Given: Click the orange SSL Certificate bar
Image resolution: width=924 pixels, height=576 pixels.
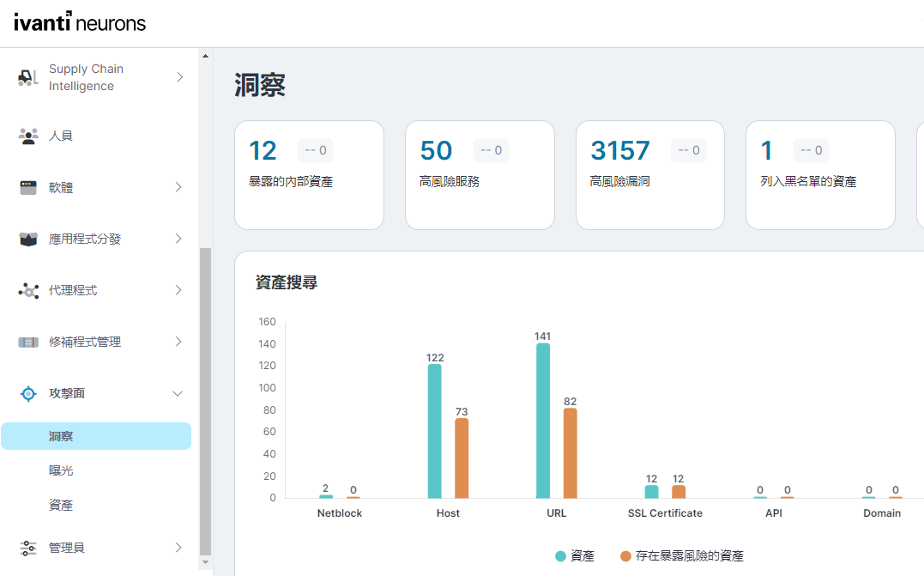Looking at the screenshot, I should 679,492.
